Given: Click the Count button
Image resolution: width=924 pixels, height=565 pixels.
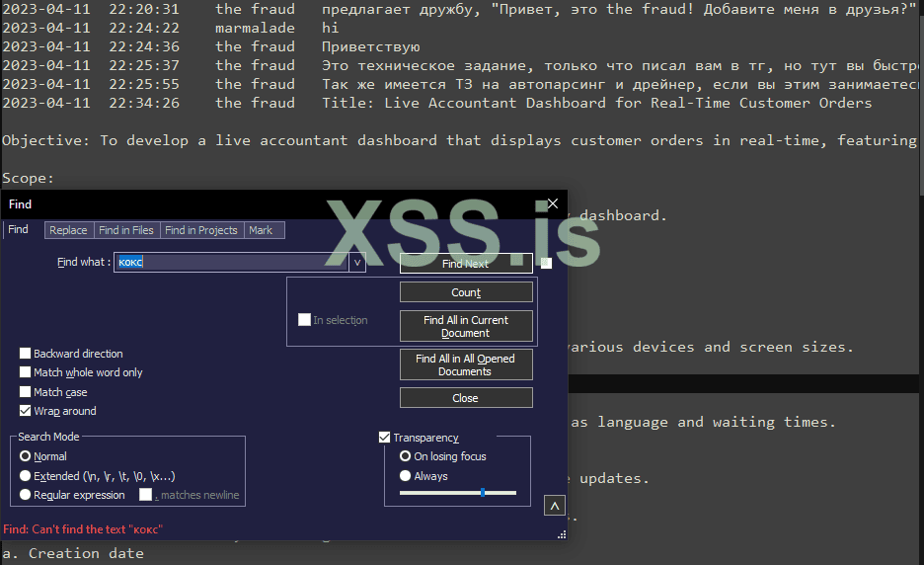Looking at the screenshot, I should click(466, 292).
